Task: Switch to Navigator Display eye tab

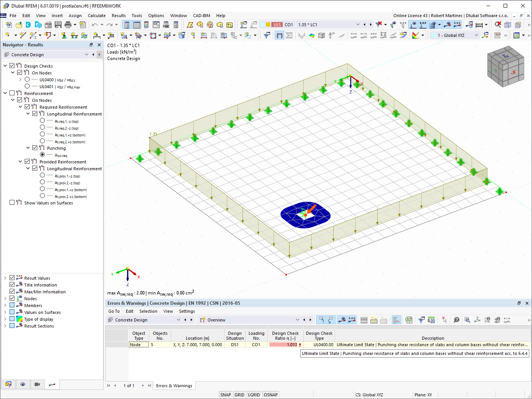Action: (x=23, y=384)
